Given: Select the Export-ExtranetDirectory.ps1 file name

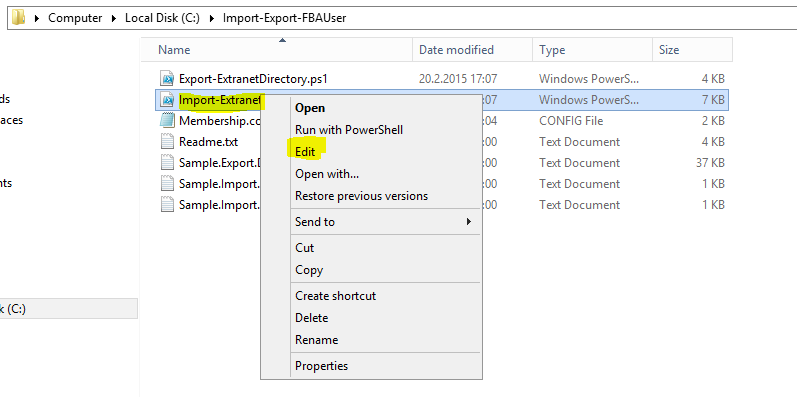Looking at the screenshot, I should [x=253, y=79].
